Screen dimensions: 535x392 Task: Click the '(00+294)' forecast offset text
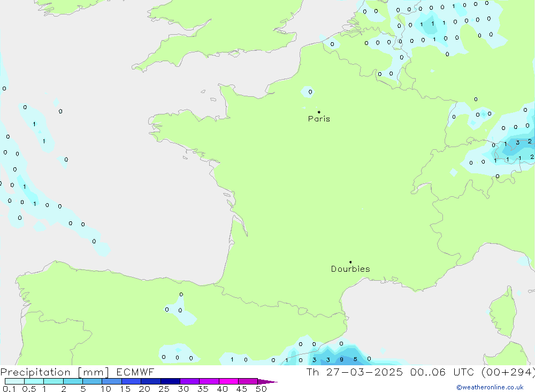click(x=508, y=372)
